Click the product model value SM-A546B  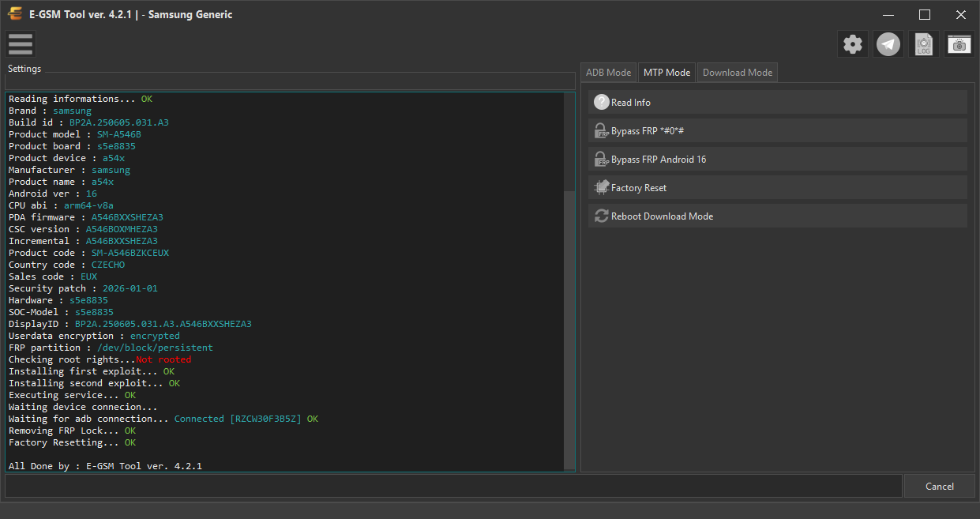[119, 134]
